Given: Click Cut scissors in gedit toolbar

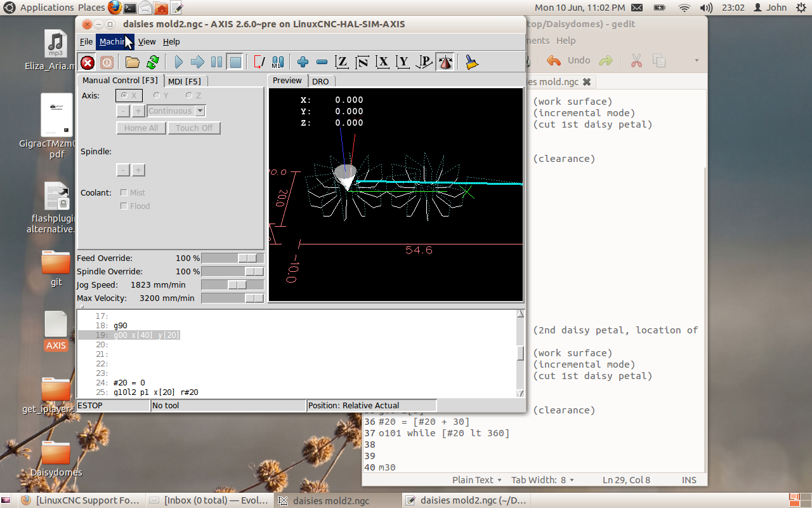Looking at the screenshot, I should coord(636,60).
